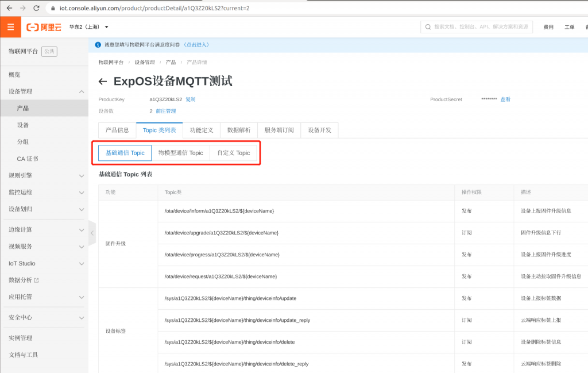The image size is (588, 373).
Task: Select the 物模型通信 Topic sub-tab
Action: click(x=181, y=153)
